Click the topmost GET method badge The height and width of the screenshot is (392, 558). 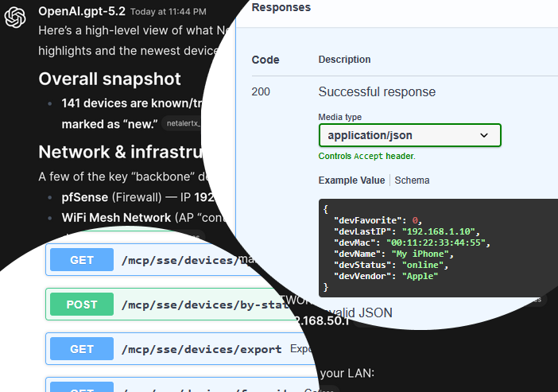pos(82,260)
